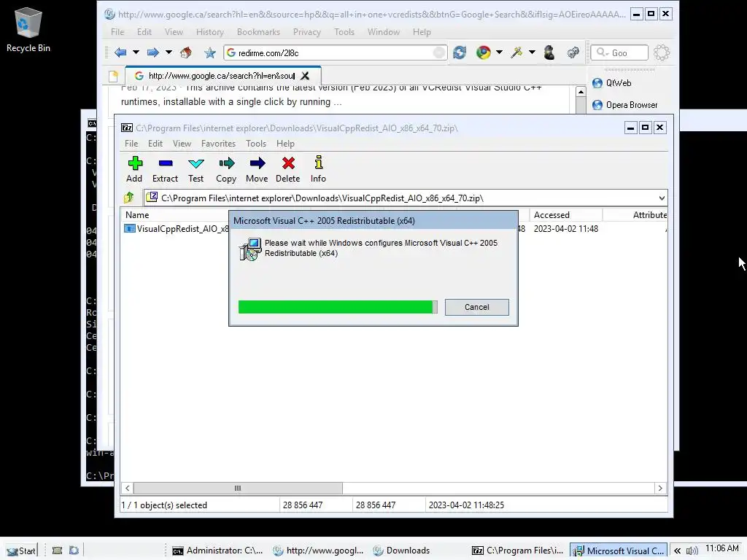Click the browser Back arrow
The image size is (747, 560).
[120, 52]
